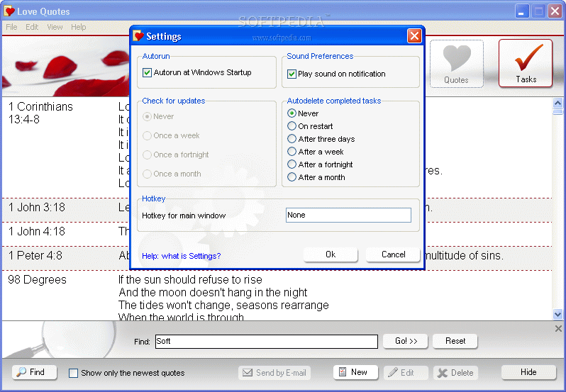This screenshot has height=392, width=566.
Task: Focus the Find text field
Action: pyautogui.click(x=267, y=342)
